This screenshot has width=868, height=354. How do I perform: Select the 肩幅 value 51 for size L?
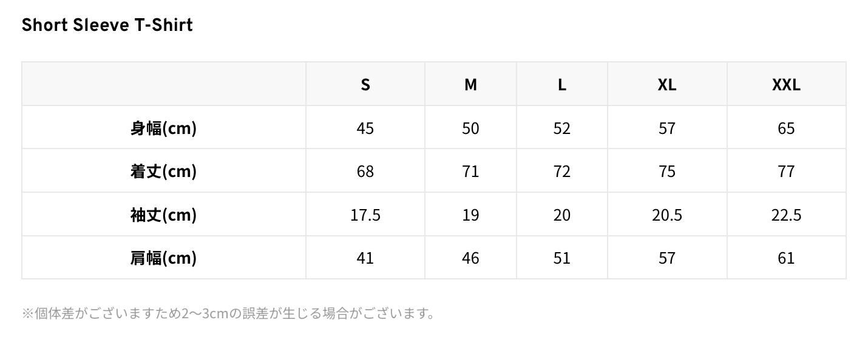click(561, 258)
